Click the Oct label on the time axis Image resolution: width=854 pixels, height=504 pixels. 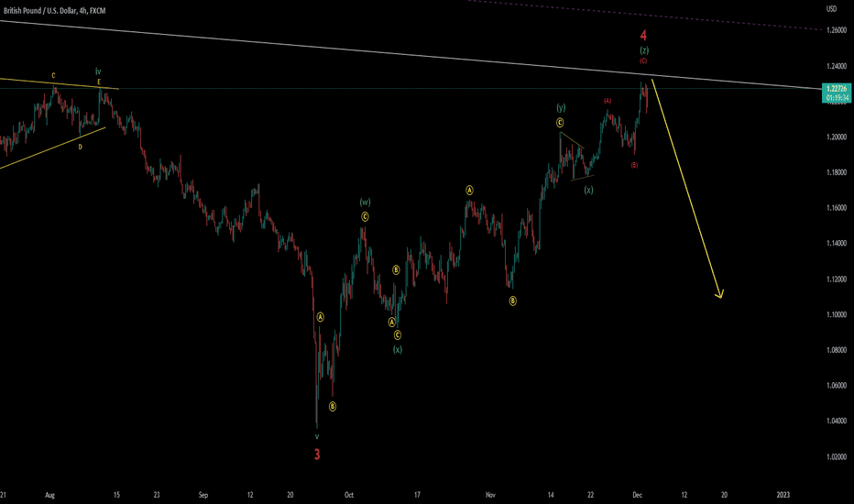pyautogui.click(x=349, y=495)
